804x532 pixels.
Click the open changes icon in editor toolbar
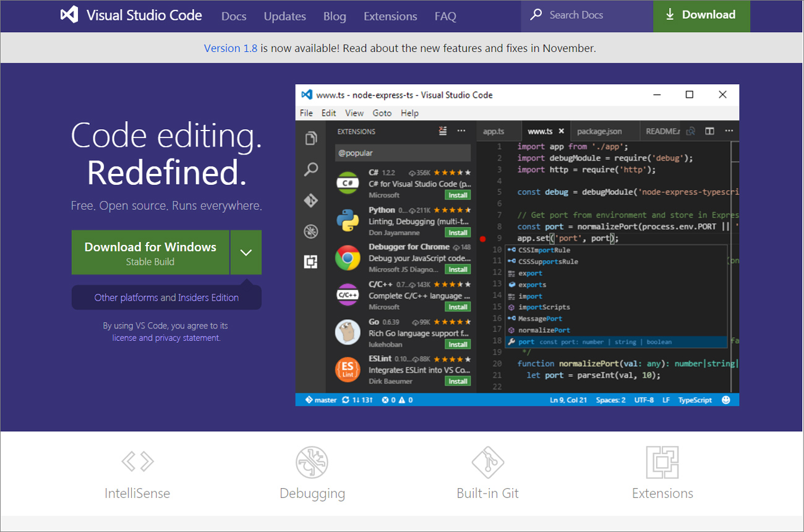[691, 131]
